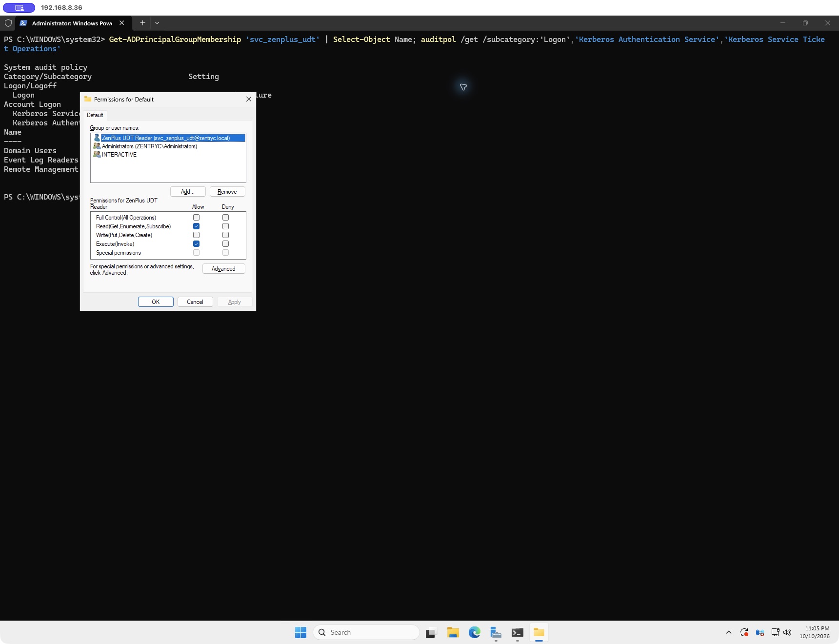Cancel the Permissions for Default dialog
Image resolution: width=839 pixels, height=644 pixels.
point(195,302)
